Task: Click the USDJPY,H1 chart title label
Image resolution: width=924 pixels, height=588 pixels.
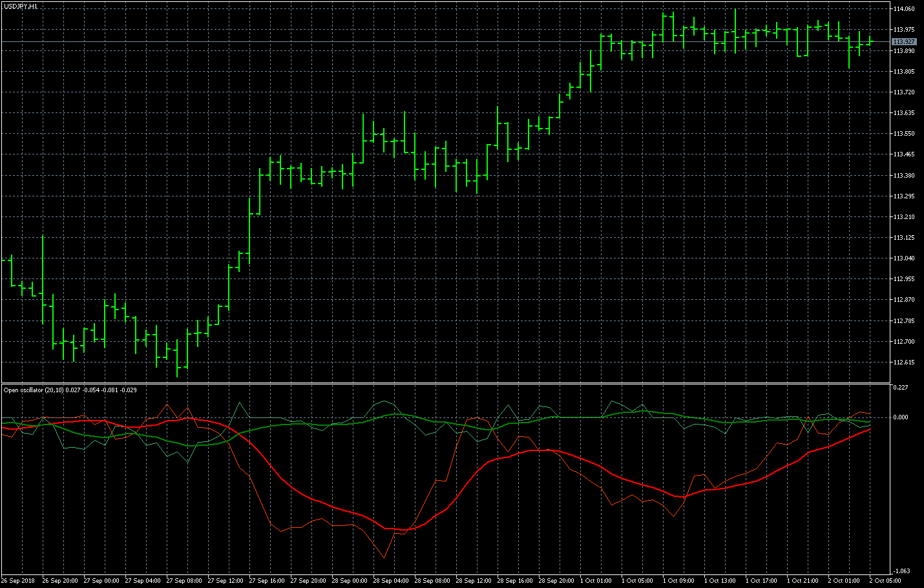Action: click(x=20, y=6)
